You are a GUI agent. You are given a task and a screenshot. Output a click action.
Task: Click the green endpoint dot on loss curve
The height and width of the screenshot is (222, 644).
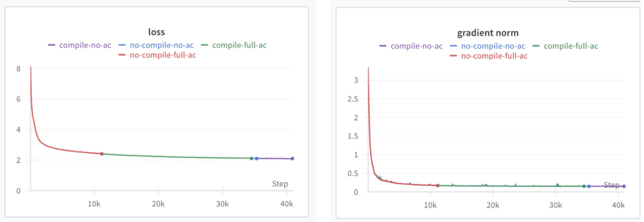pos(251,158)
